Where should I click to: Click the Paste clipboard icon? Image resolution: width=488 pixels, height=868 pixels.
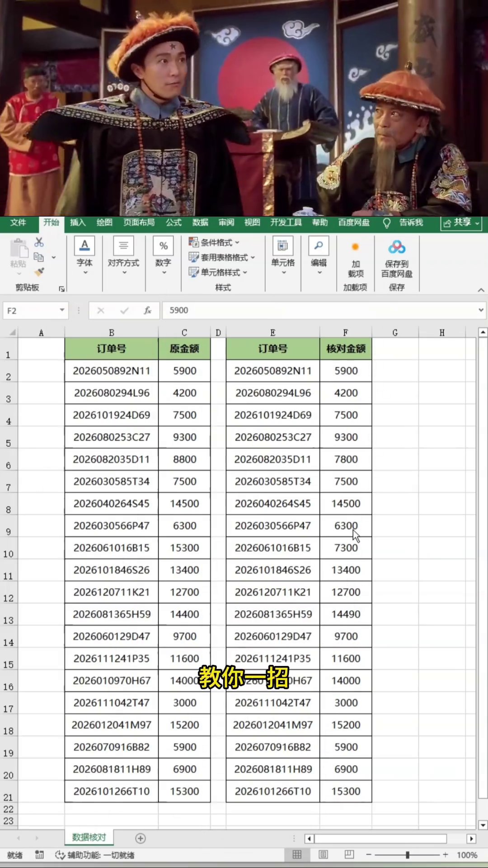[19, 248]
